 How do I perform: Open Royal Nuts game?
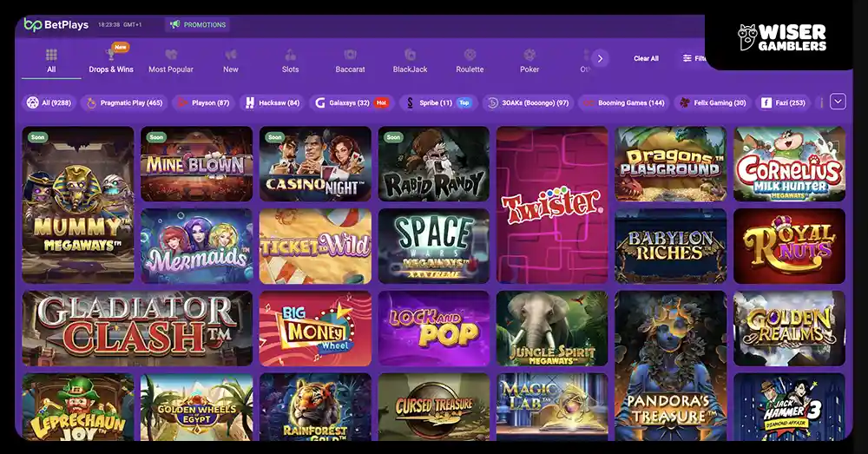(789, 247)
